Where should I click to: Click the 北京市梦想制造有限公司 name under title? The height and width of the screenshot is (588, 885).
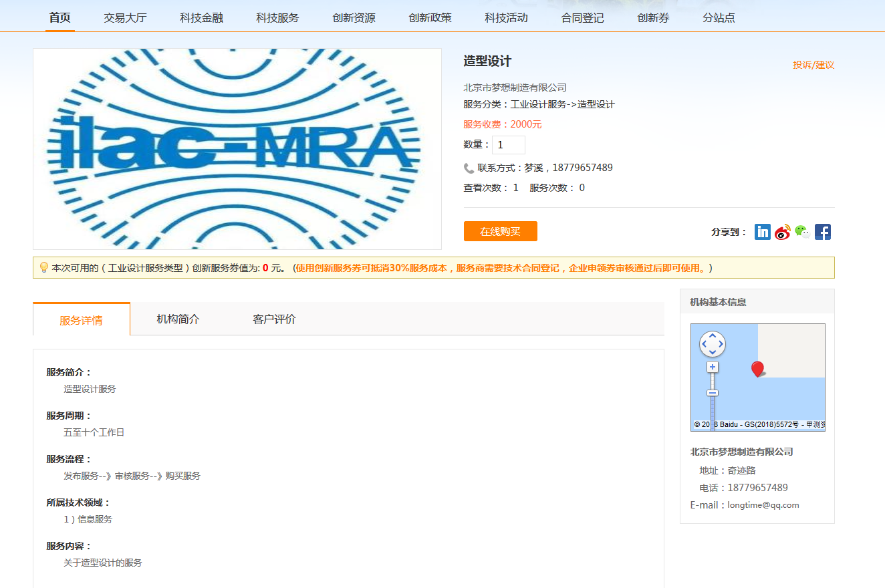[515, 88]
